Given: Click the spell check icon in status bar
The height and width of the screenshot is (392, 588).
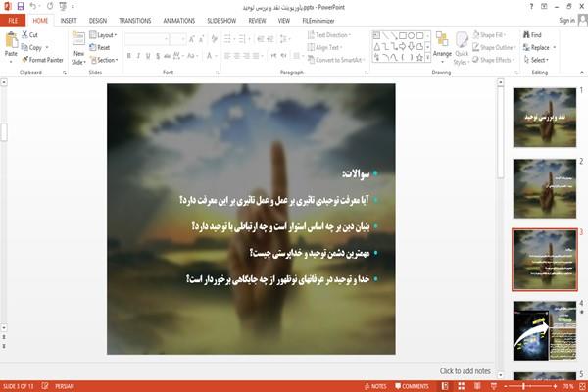Looking at the screenshot, I should pyautogui.click(x=45, y=386).
